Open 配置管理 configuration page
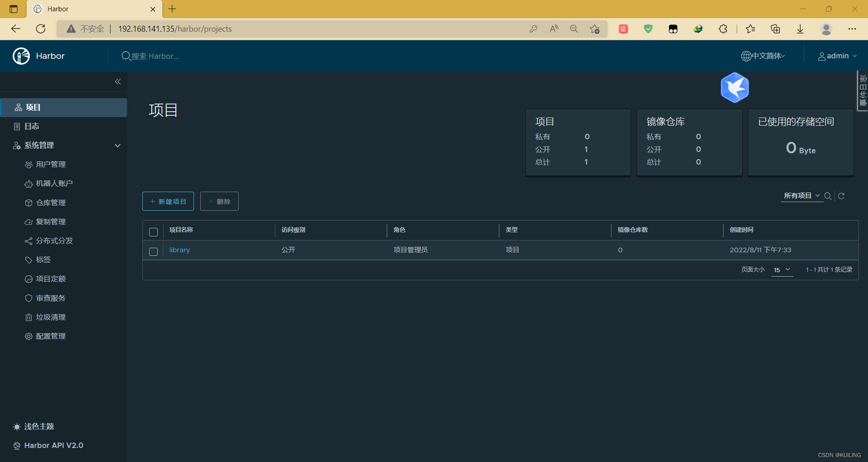 tap(51, 336)
